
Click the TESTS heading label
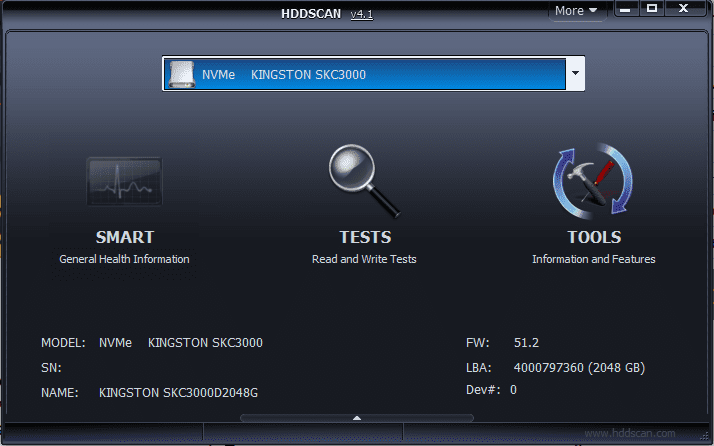(365, 237)
